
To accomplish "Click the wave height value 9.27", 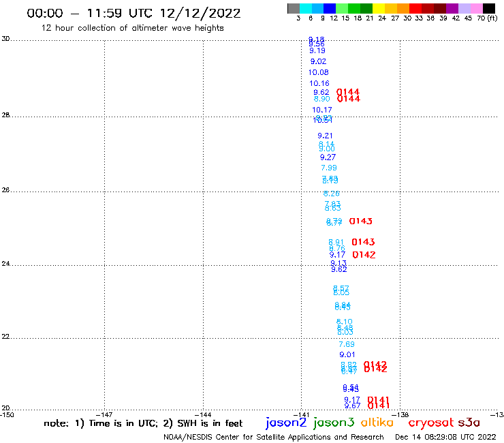I will click(328, 157).
